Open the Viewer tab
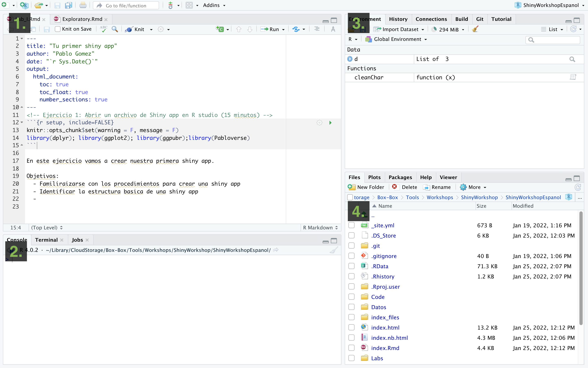588x368 pixels. point(448,177)
